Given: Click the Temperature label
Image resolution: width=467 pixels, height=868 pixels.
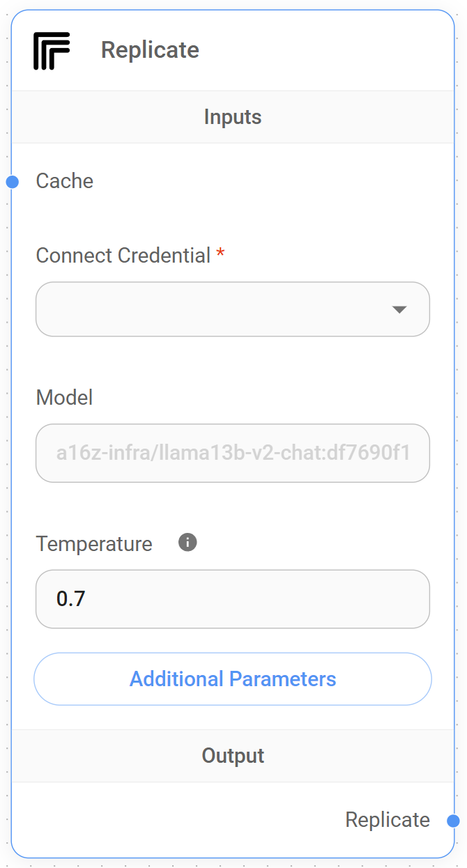Looking at the screenshot, I should click(x=94, y=543).
